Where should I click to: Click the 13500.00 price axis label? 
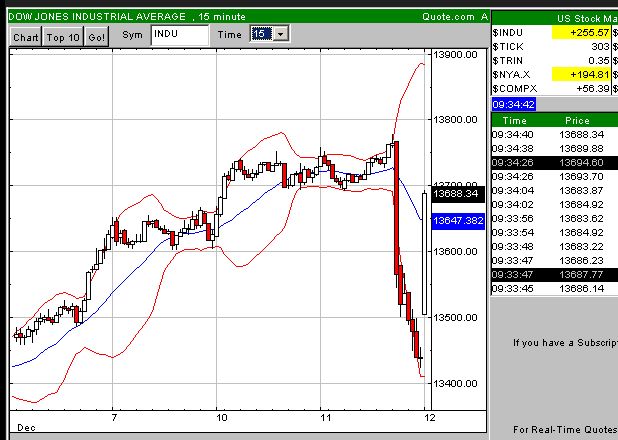tap(455, 317)
